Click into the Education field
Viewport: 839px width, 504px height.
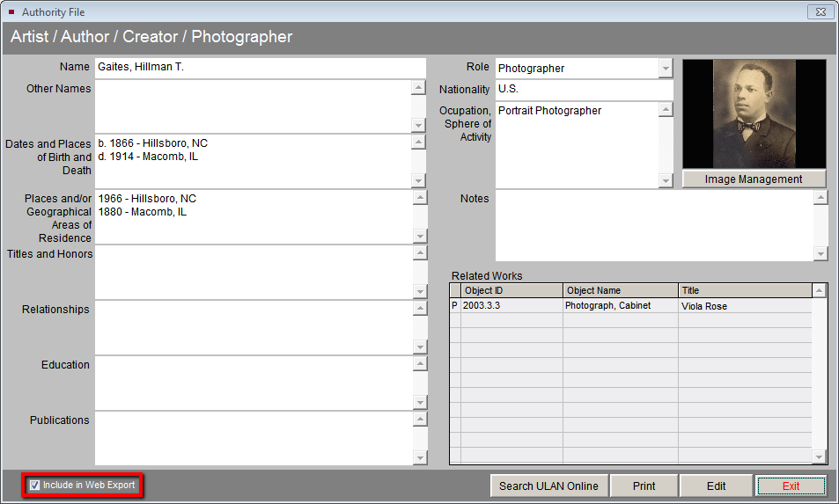[x=254, y=383]
